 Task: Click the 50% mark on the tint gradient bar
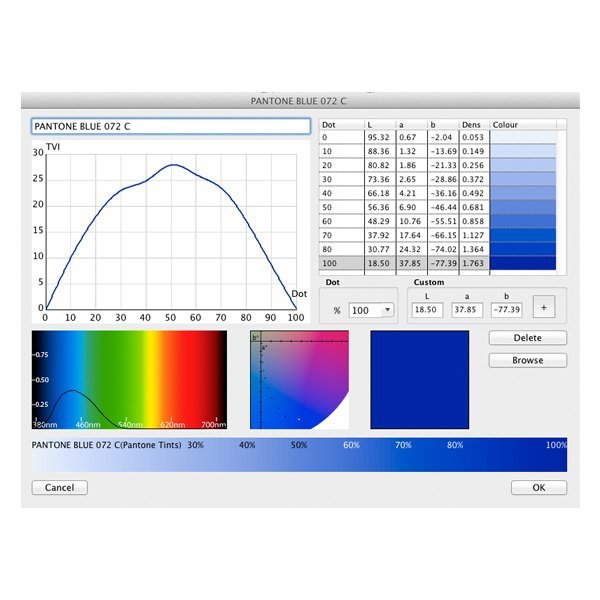pos(299,456)
